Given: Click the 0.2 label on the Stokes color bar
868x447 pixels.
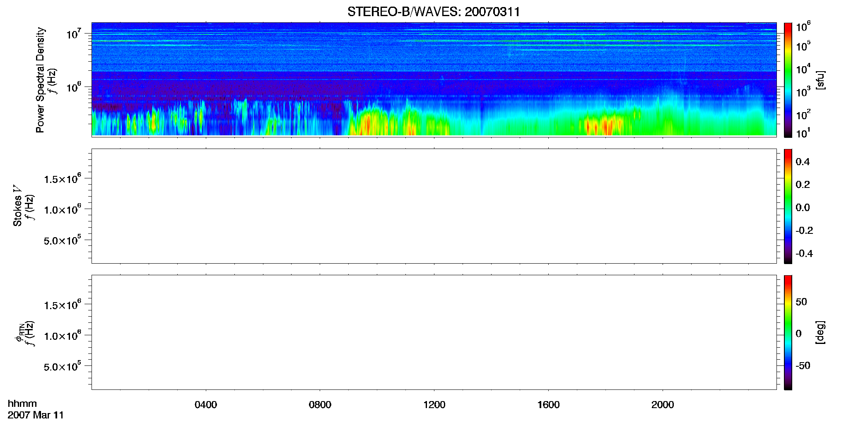Looking at the screenshot, I should (x=803, y=185).
